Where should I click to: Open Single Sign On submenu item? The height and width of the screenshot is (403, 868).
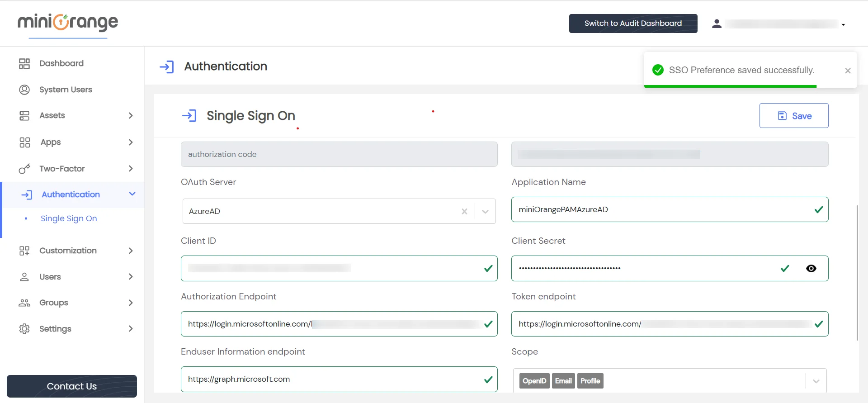[69, 218]
